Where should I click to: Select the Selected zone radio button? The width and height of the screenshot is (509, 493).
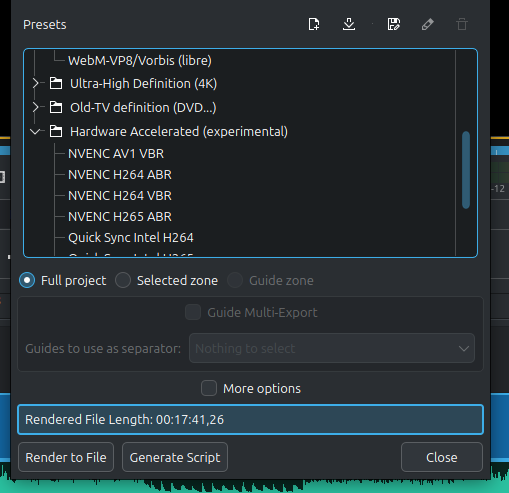pyautogui.click(x=123, y=280)
